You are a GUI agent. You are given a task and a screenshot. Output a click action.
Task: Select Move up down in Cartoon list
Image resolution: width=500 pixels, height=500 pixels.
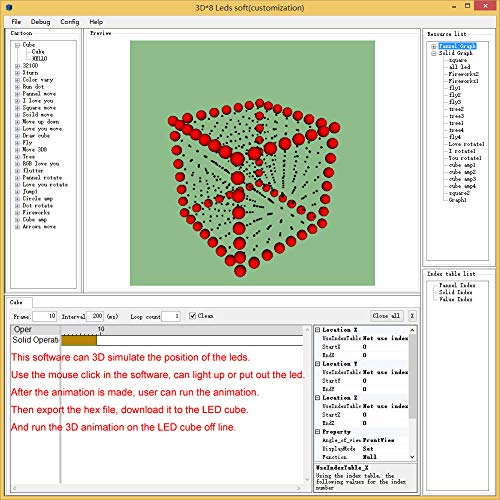(x=41, y=122)
